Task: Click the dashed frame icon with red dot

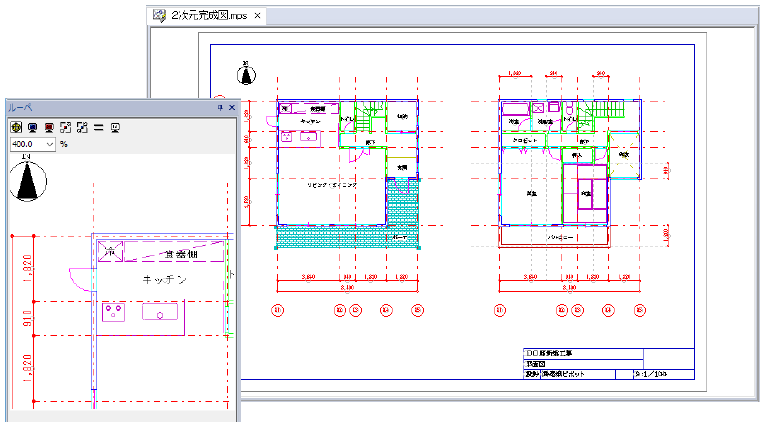Action: pos(66,127)
